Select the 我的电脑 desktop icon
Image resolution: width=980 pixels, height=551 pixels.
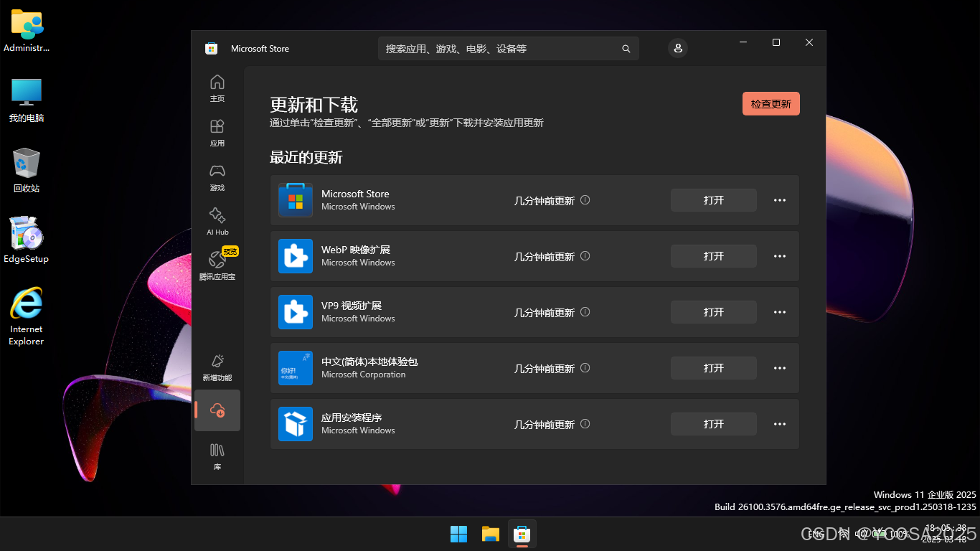click(27, 100)
